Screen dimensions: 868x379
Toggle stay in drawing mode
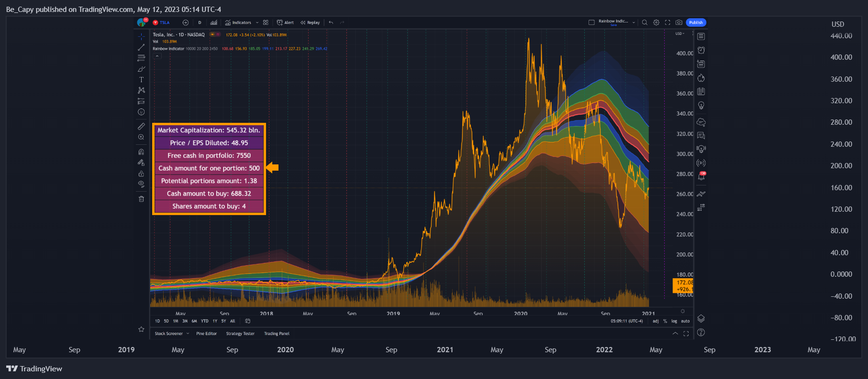[141, 162]
